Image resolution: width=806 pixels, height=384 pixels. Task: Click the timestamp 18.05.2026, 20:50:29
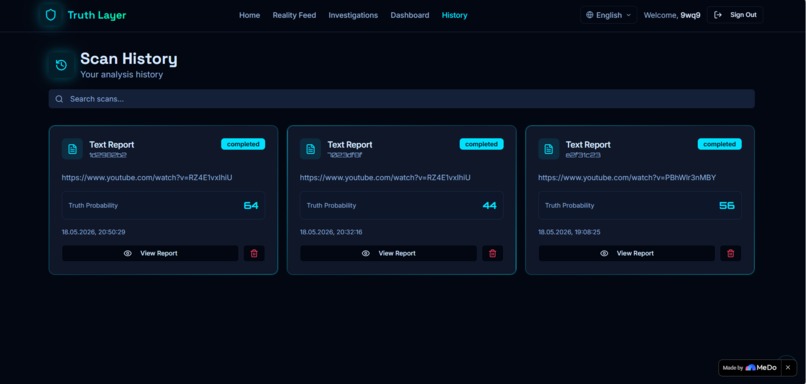coord(94,232)
